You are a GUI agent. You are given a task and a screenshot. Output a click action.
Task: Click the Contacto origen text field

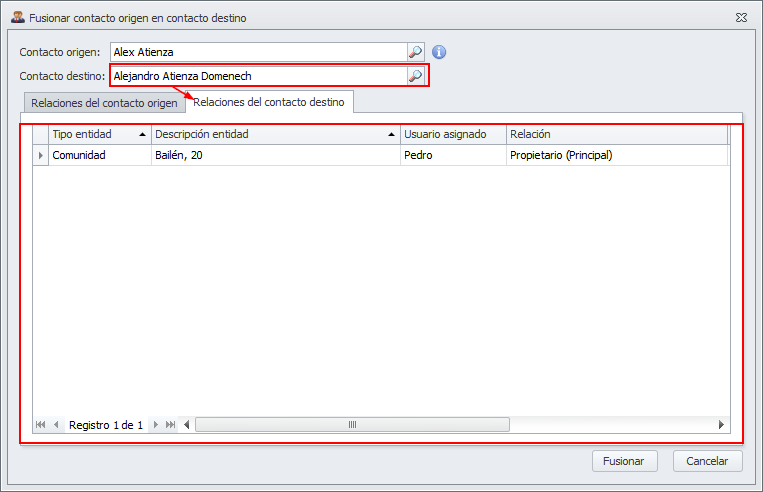(x=258, y=52)
